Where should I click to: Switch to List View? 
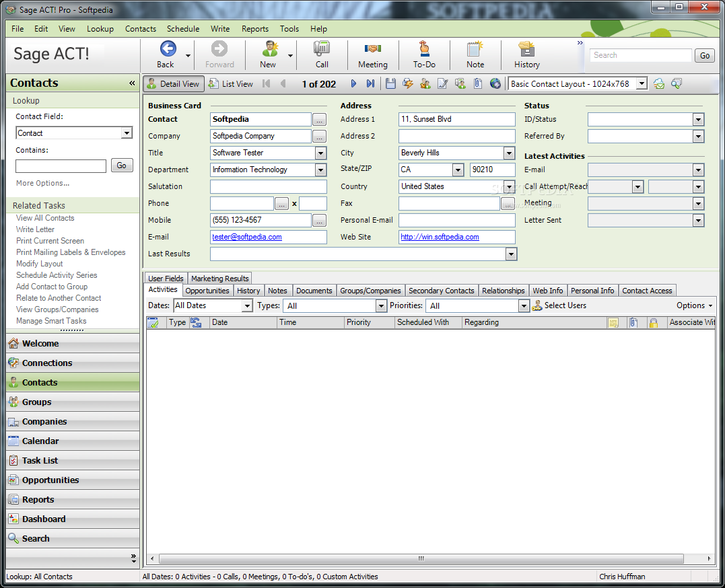[231, 83]
